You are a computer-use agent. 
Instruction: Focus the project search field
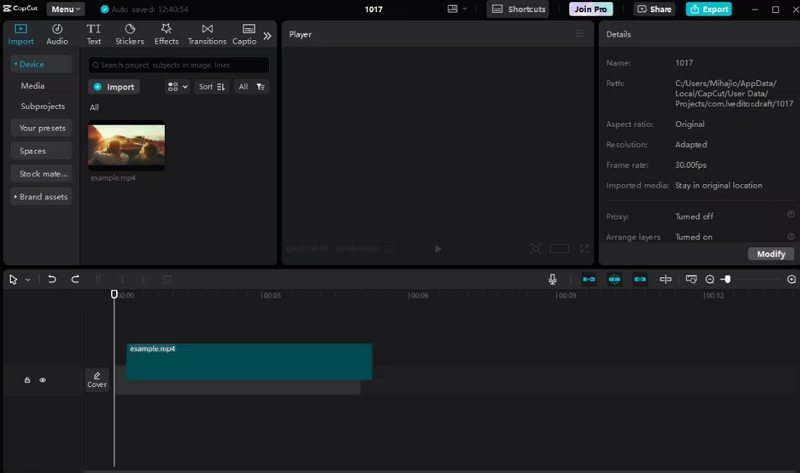pyautogui.click(x=179, y=65)
